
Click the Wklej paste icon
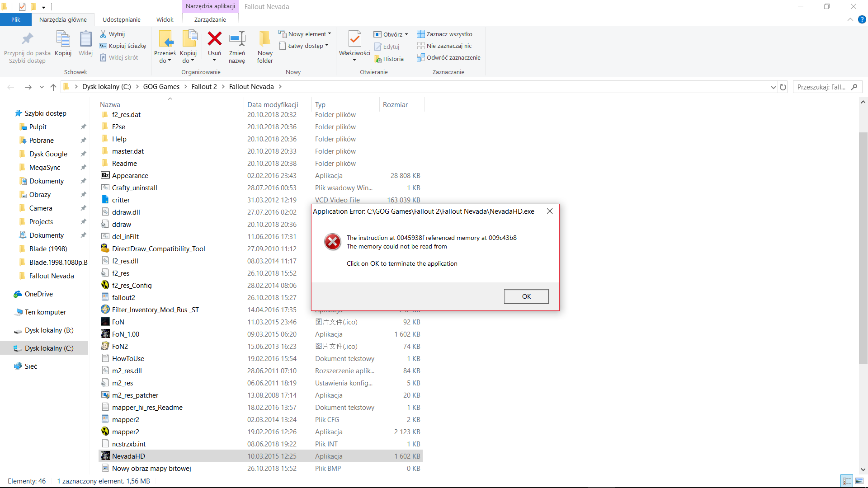click(x=85, y=40)
